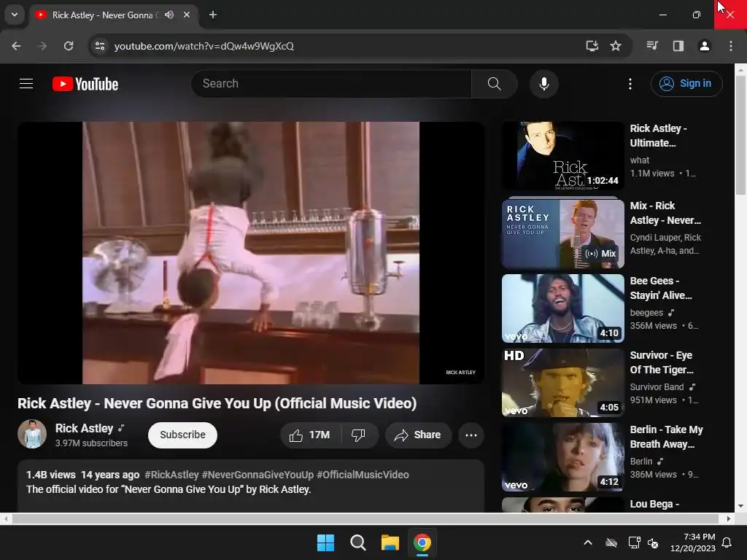
Task: Close the Rick Astley tab
Action: pos(187,15)
